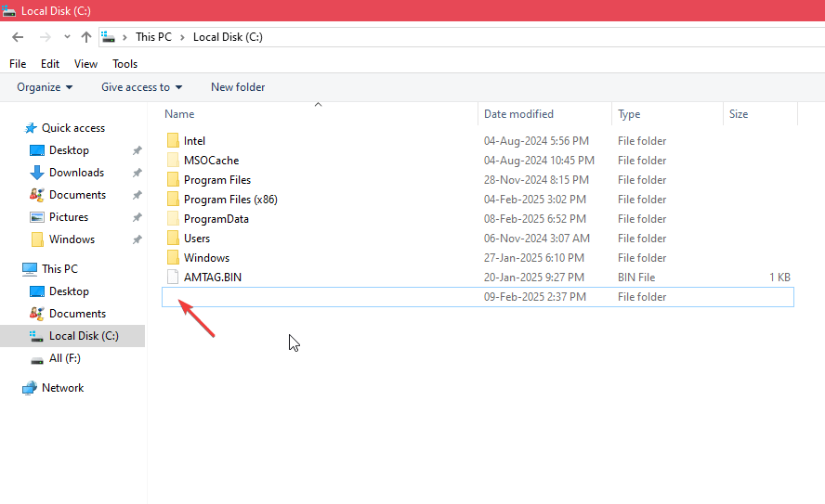The image size is (825, 504).
Task: Open the Organize dropdown
Action: tap(45, 87)
